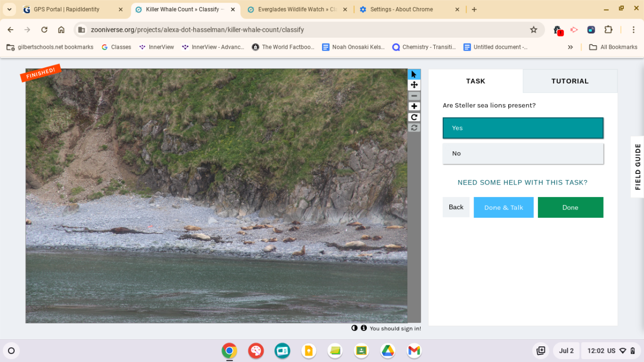
Task: Open gilbertschools.net bookmarks folder
Action: pos(50,47)
